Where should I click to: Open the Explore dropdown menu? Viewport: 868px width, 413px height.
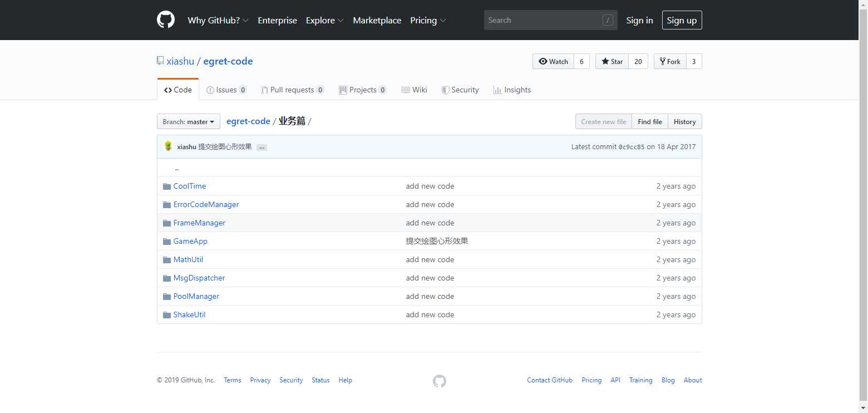coord(325,20)
